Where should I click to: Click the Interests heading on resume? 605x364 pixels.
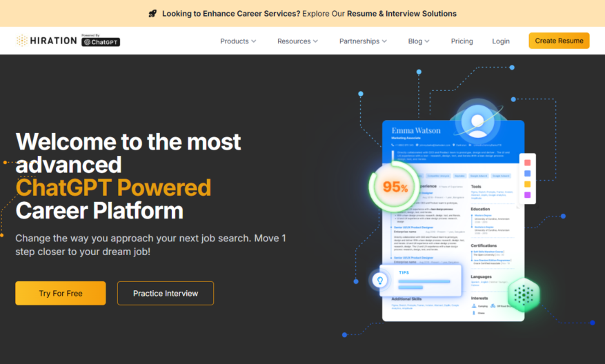tap(479, 298)
